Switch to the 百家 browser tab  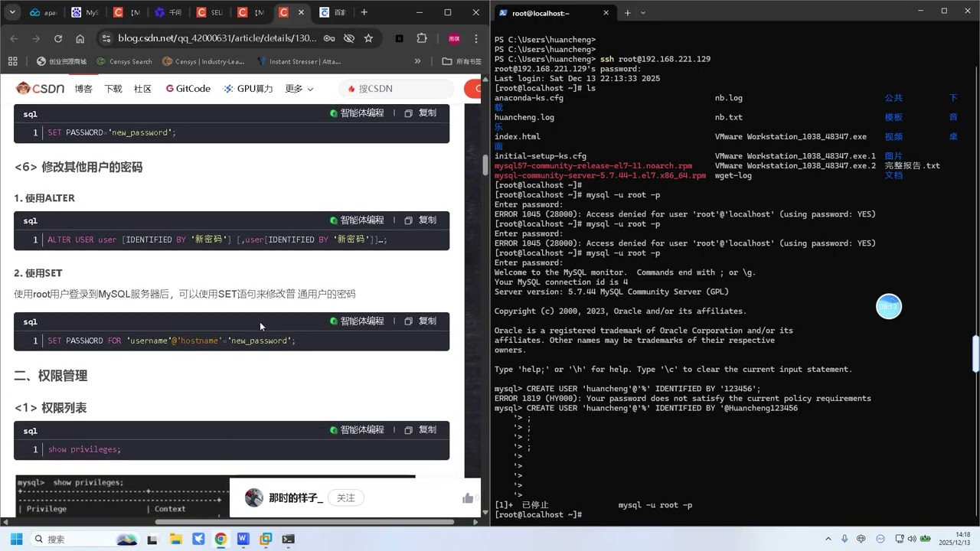(335, 12)
